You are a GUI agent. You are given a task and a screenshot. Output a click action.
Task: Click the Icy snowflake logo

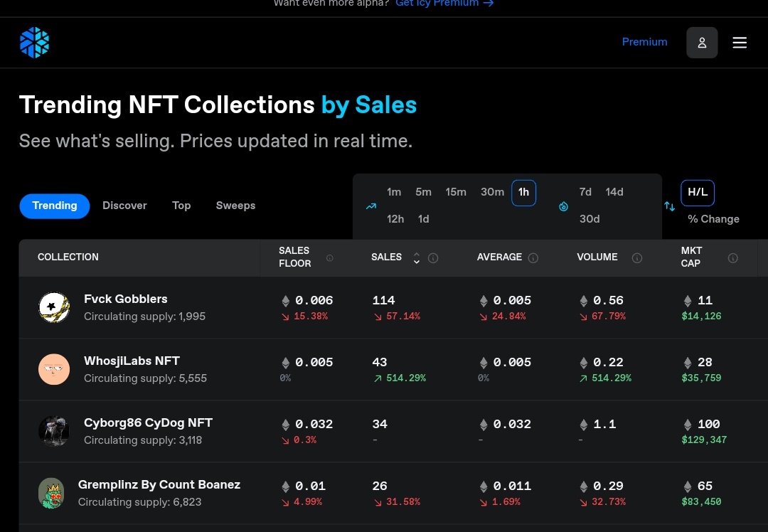[34, 43]
